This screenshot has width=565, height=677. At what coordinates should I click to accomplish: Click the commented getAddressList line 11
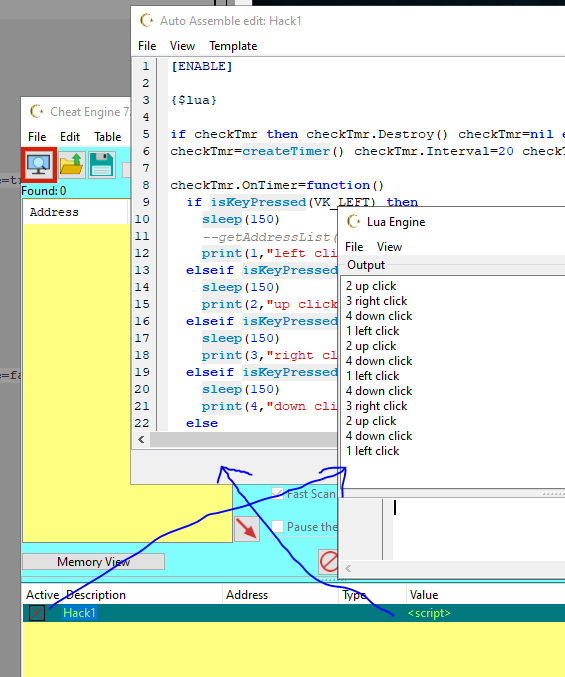[x=269, y=237]
